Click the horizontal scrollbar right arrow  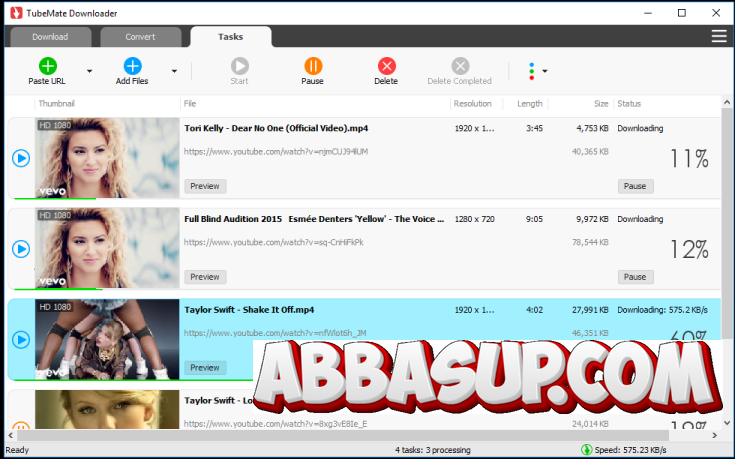click(714, 435)
